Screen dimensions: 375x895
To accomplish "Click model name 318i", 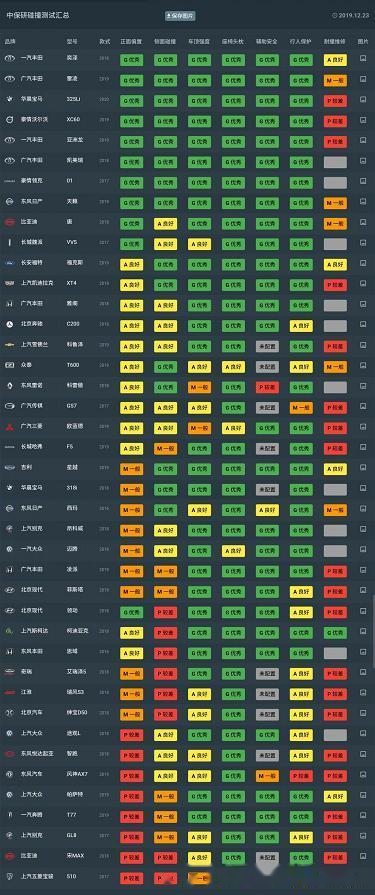I will (72, 488).
